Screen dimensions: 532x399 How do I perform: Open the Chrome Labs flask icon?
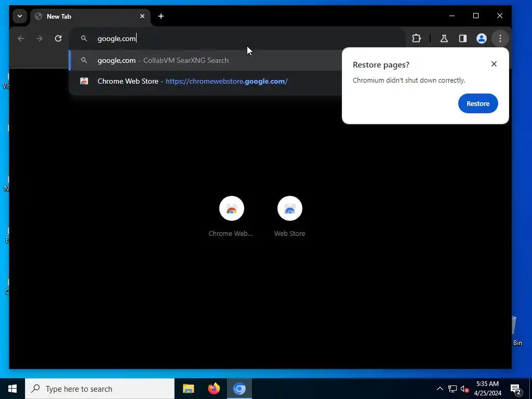[444, 38]
